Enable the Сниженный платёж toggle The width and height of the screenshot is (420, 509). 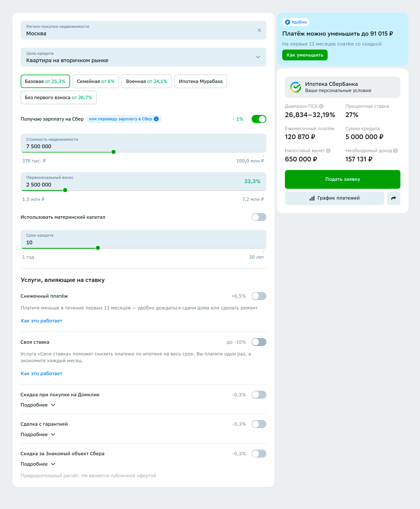coord(259,296)
